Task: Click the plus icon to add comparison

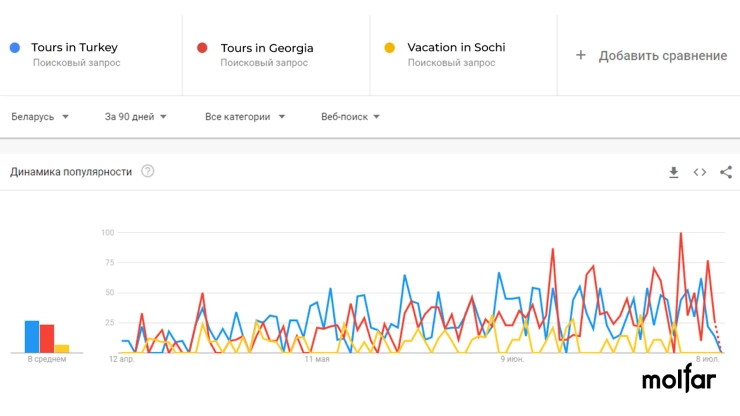Action: pos(580,55)
